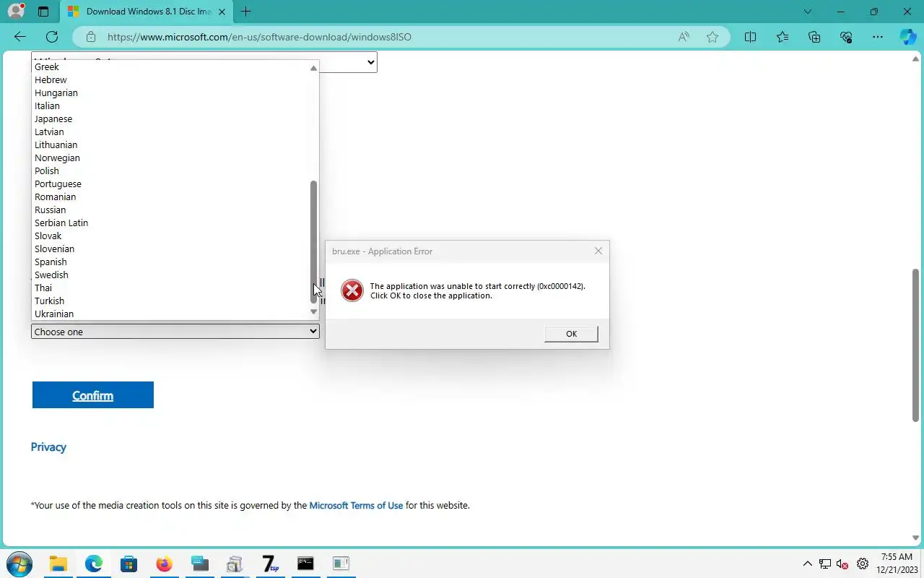Open Microsoft Edge taskbar icon
The width and height of the screenshot is (924, 578).
pyautogui.click(x=94, y=564)
